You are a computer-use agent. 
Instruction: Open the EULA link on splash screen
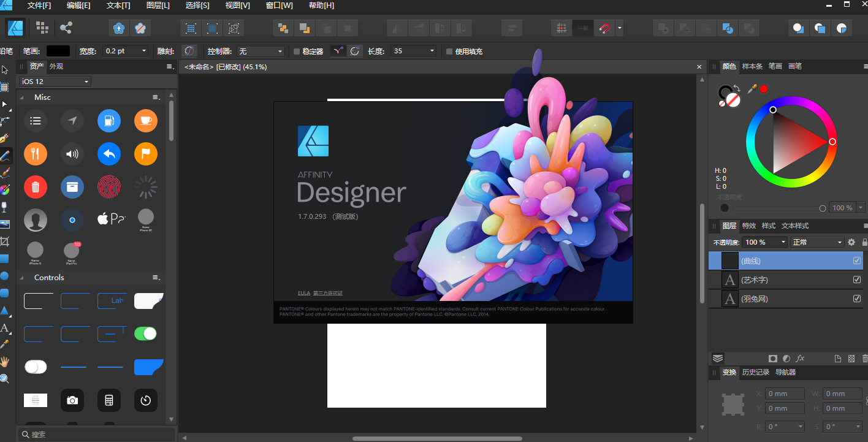[303, 293]
